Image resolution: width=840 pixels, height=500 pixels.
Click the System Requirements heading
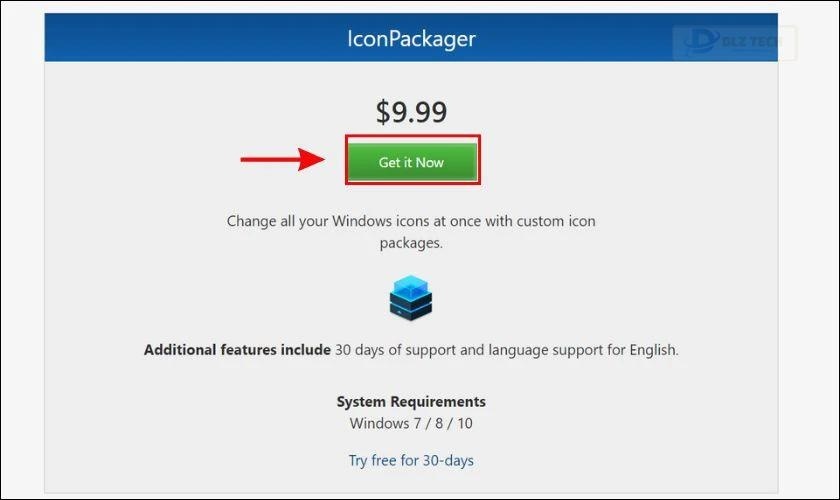(411, 401)
